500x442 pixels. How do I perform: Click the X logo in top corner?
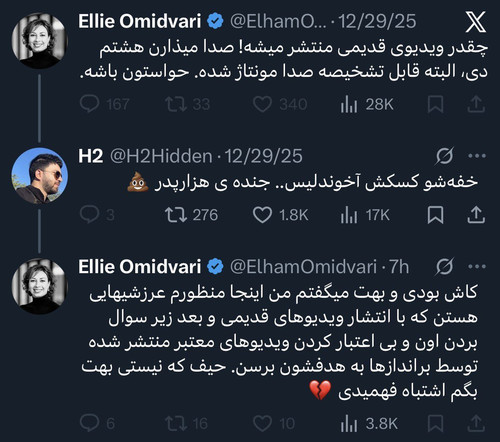[476, 22]
